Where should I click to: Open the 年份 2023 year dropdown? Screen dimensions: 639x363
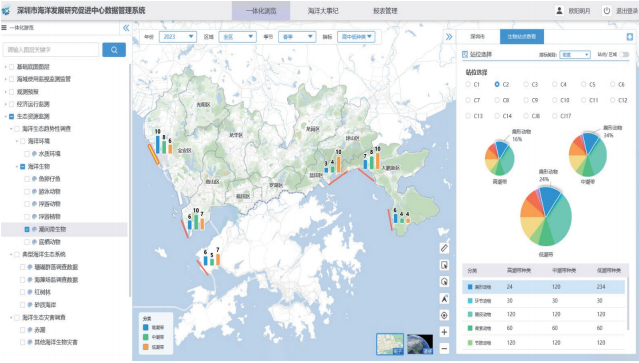pyautogui.click(x=178, y=37)
